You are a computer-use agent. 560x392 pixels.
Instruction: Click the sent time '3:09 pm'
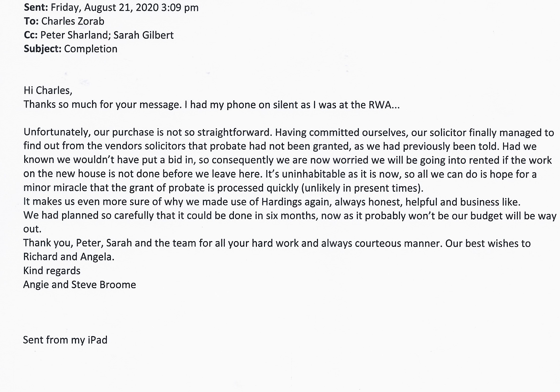[x=180, y=8]
